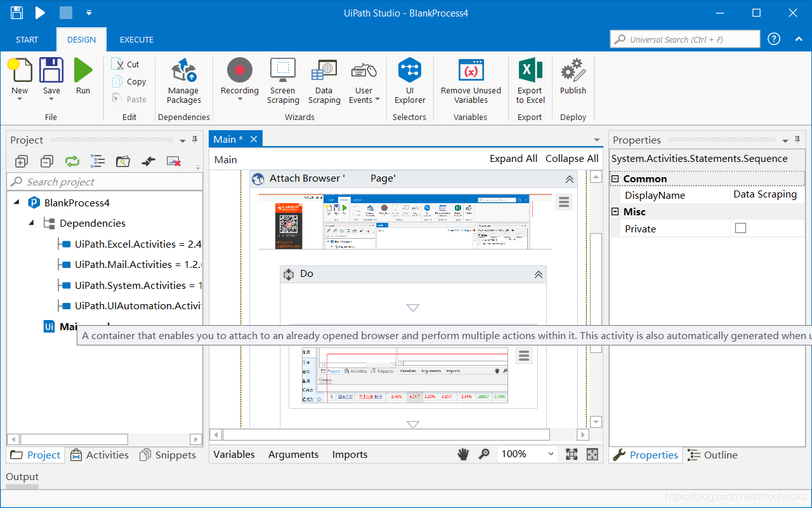812x508 pixels.
Task: Open the Save dropdown arrow
Action: click(51, 99)
